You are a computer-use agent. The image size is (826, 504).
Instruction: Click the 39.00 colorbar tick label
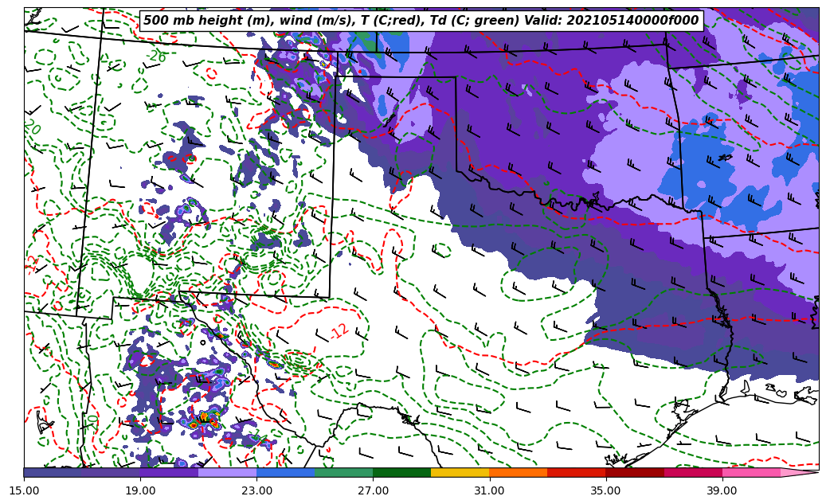point(722,491)
